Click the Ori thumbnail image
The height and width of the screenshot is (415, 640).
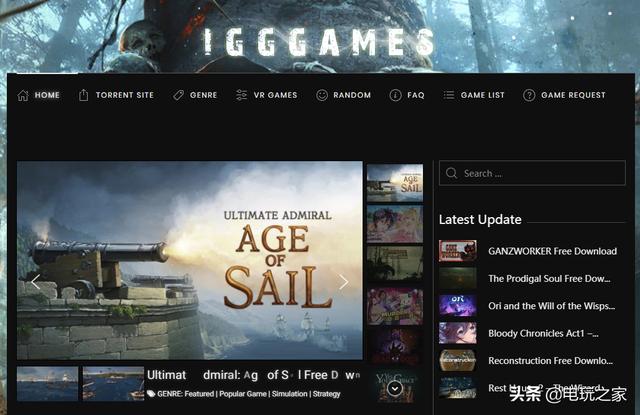[x=458, y=306]
